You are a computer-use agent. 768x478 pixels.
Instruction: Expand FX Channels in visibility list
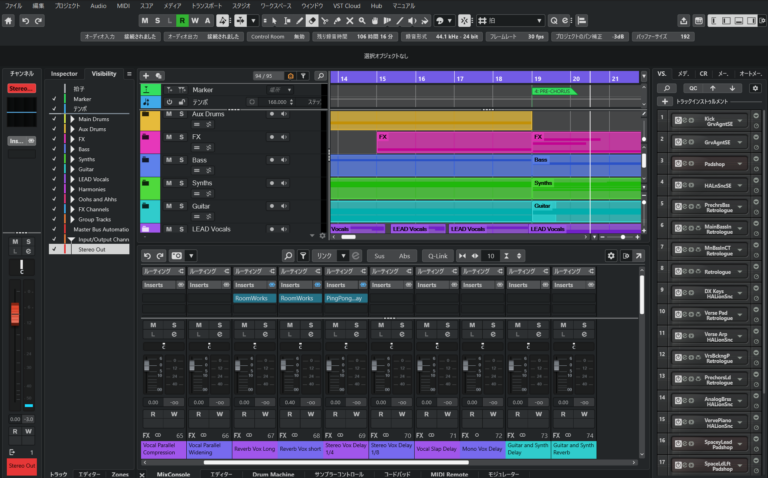click(x=72, y=209)
